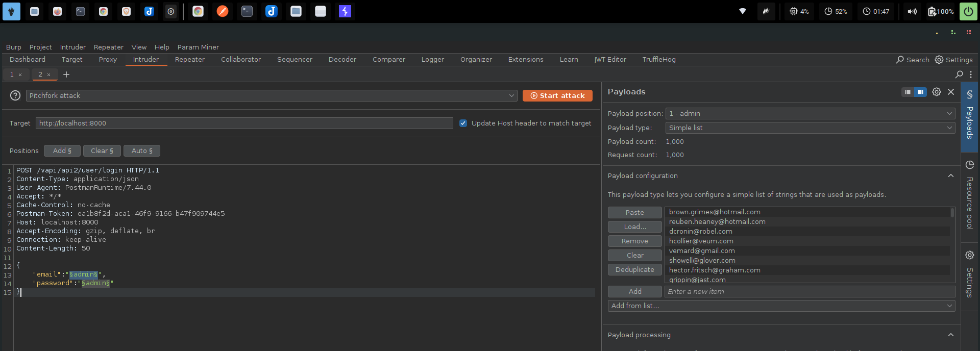Switch to the left panel layout toggle
Screen dimensions: 980x351
tap(908, 92)
